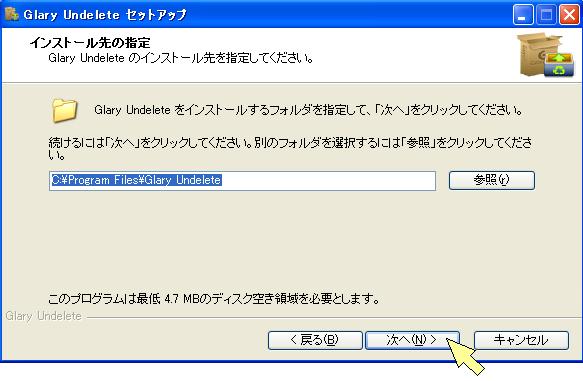This screenshot has width=583, height=381.
Task: Click the Glary Undelete セットアップ title text
Action: [x=105, y=14]
